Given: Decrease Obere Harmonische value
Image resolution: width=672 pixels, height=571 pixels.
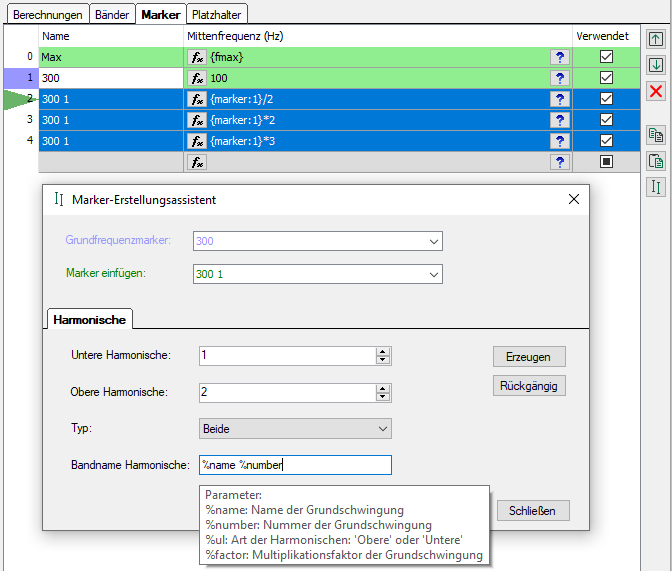Looking at the screenshot, I should [x=383, y=397].
